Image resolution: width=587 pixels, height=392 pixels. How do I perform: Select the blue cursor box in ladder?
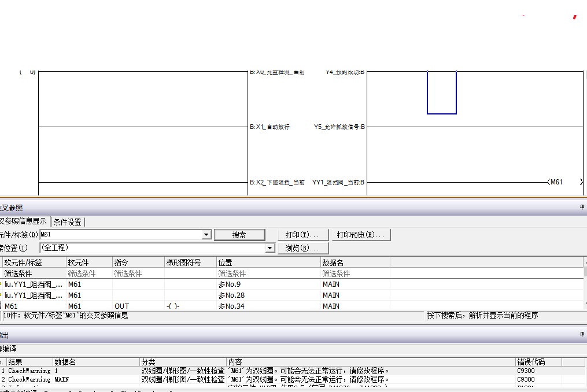(442, 93)
